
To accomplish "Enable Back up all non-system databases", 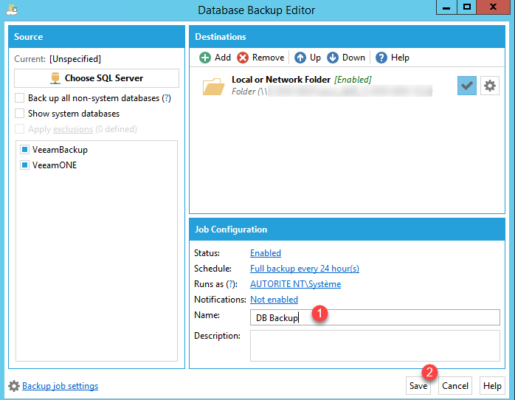I will click(20, 98).
